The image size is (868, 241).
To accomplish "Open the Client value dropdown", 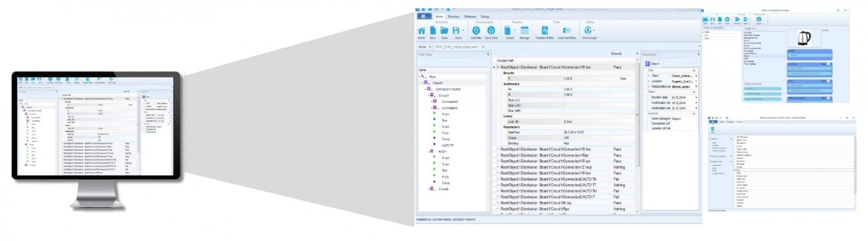I will click(696, 76).
